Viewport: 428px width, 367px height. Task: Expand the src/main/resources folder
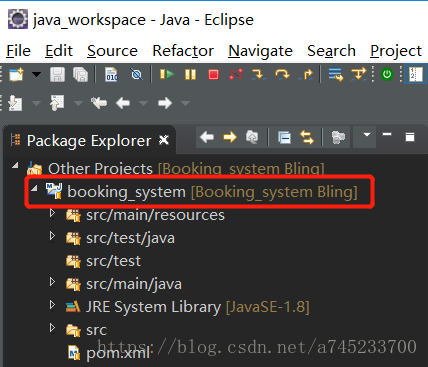click(x=52, y=213)
